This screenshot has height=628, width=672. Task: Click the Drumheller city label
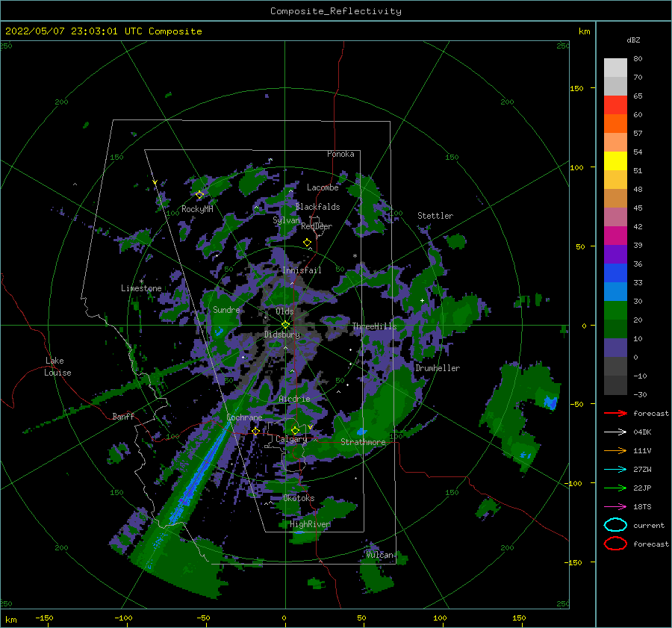click(x=438, y=368)
